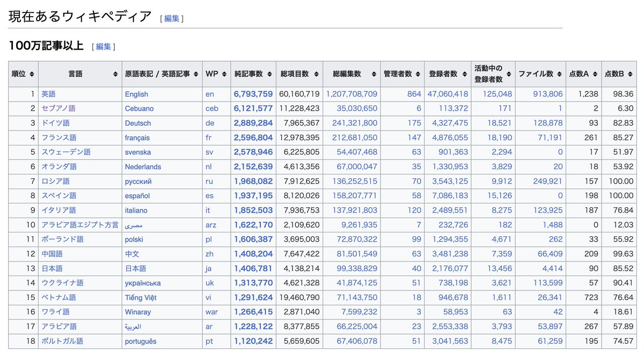This screenshot has width=644, height=356.
Task: Open the スウェーデン語 article link
Action: pos(65,152)
